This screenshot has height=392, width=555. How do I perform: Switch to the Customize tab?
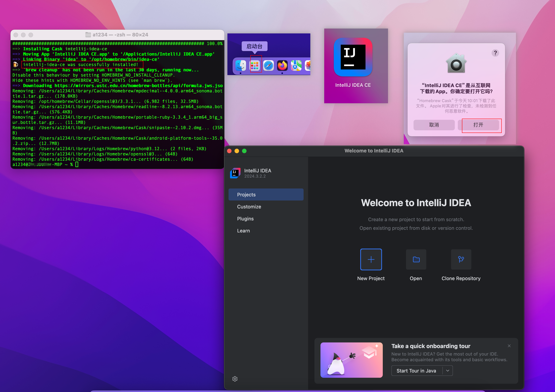(x=249, y=207)
